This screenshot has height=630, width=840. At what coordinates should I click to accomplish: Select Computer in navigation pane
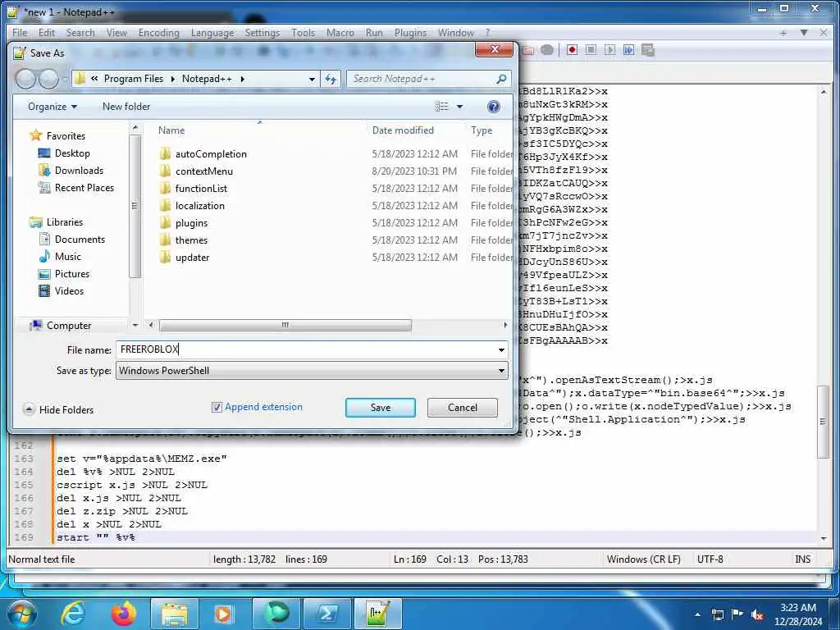click(69, 325)
